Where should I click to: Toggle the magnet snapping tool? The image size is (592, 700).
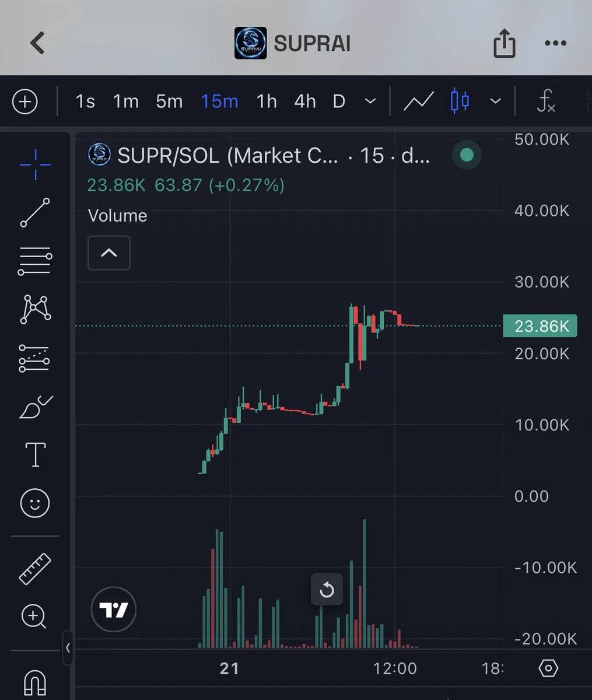click(x=35, y=682)
